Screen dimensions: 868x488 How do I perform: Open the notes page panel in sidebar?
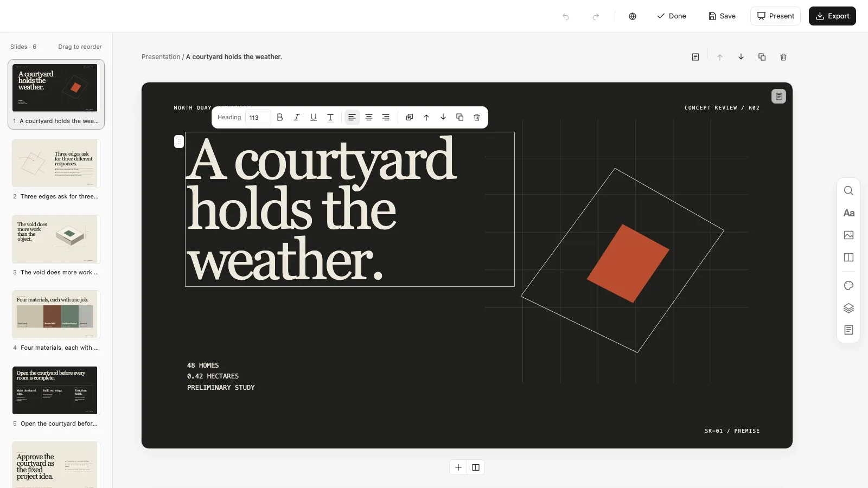click(849, 330)
